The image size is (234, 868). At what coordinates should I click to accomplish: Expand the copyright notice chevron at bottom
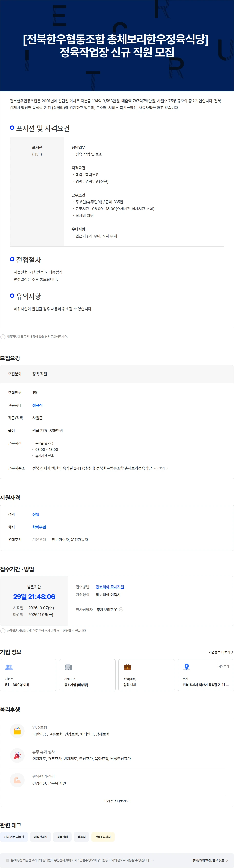coord(152,860)
